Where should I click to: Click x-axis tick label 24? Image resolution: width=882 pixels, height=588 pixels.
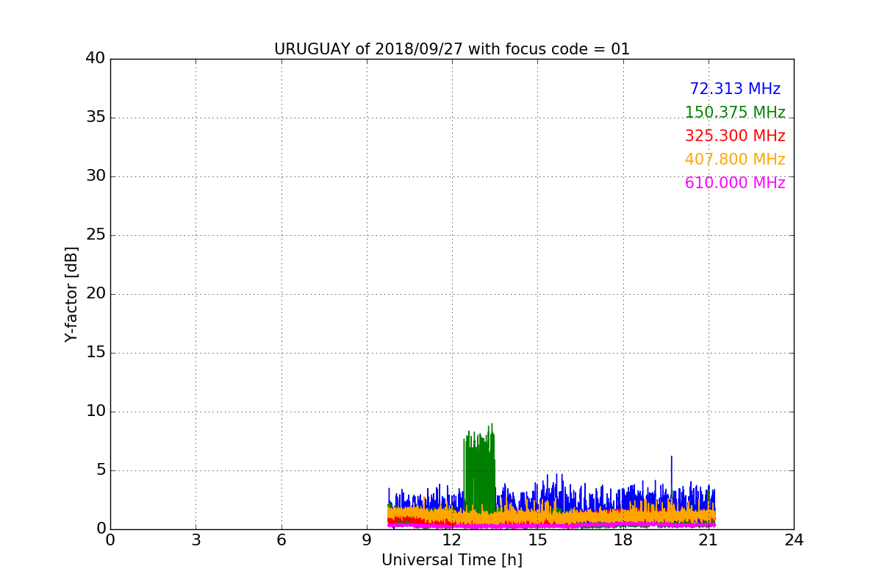[x=794, y=540]
